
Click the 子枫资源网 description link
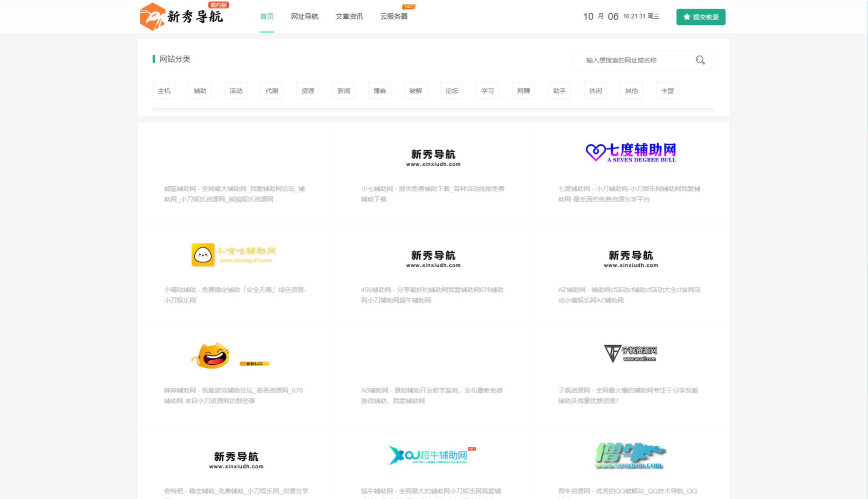pyautogui.click(x=628, y=396)
